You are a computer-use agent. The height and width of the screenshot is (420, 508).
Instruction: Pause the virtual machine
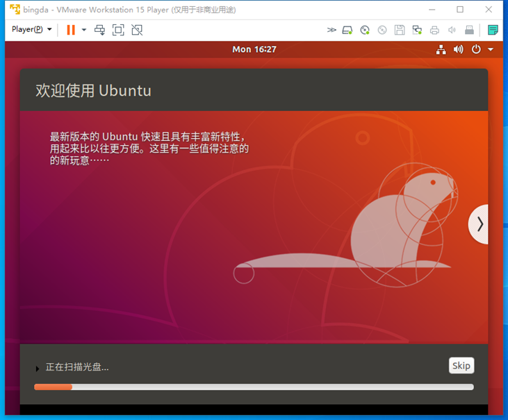[x=71, y=30]
